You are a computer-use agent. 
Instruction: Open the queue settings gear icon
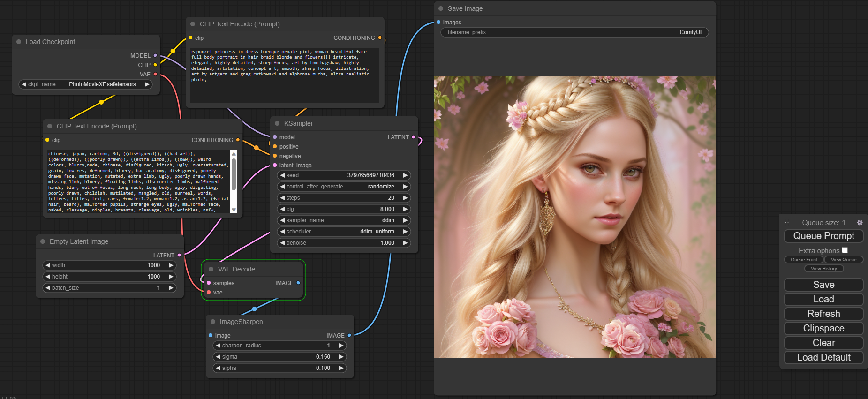point(860,223)
